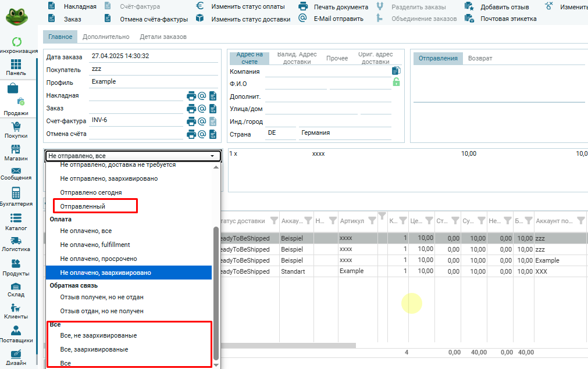Open the Возврат tab
Screen dimensions: 588x369
tap(480, 58)
